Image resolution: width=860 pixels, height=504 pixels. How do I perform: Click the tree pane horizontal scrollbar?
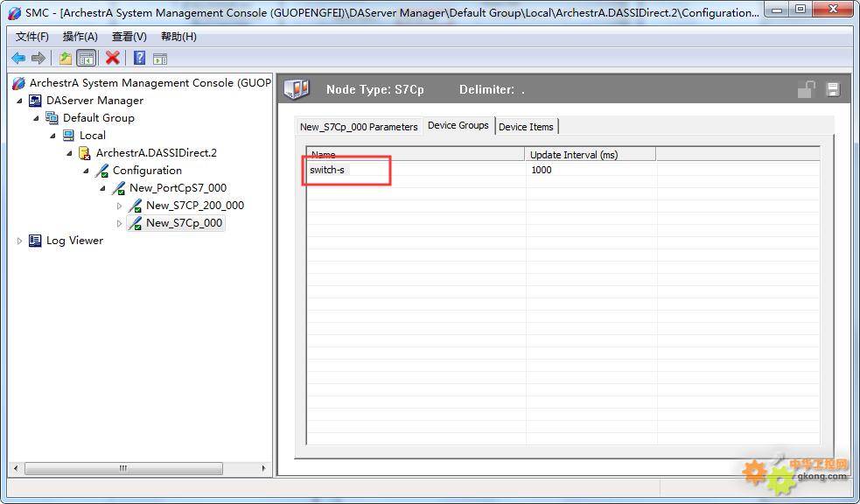pos(140,468)
